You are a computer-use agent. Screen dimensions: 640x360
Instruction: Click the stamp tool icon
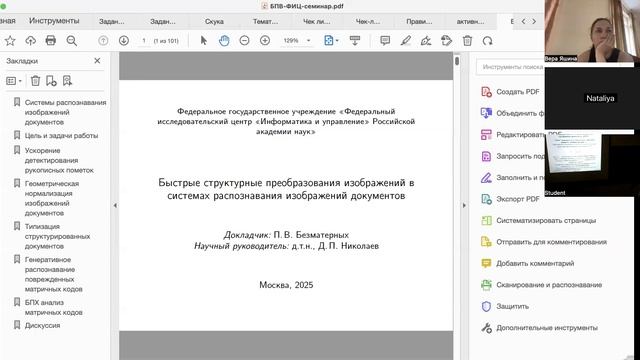[447, 40]
